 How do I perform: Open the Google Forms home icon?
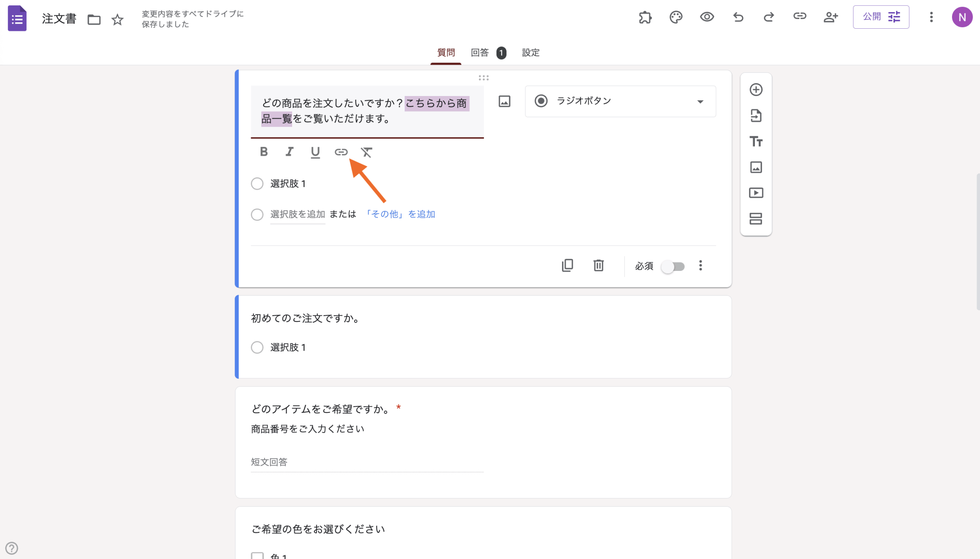click(x=17, y=18)
